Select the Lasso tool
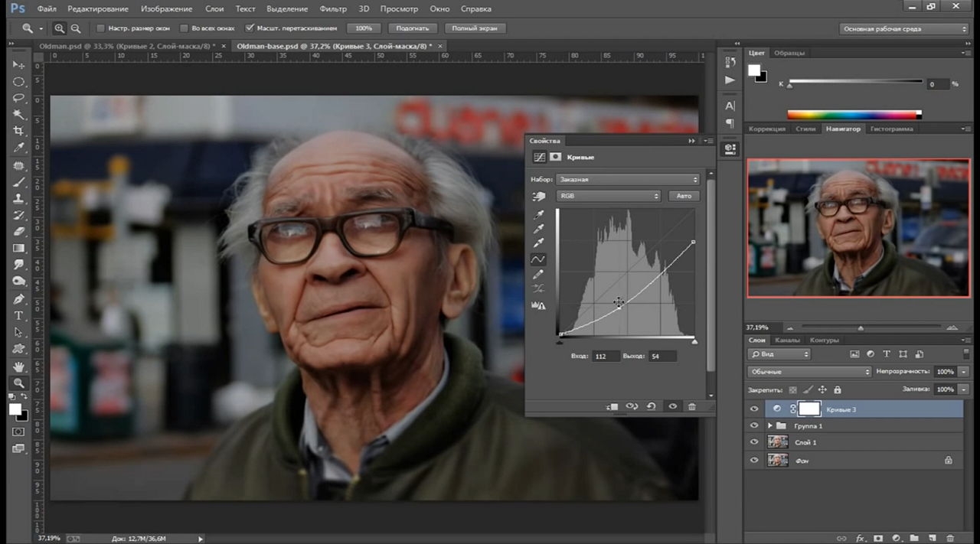The image size is (980, 544). [19, 98]
